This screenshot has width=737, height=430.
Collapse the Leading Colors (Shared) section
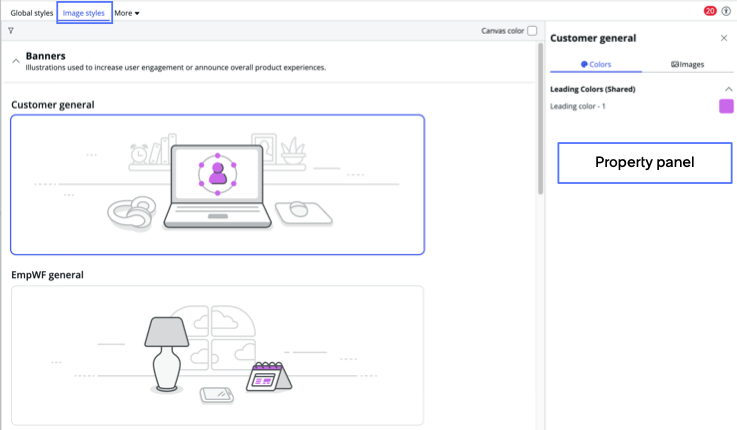728,89
